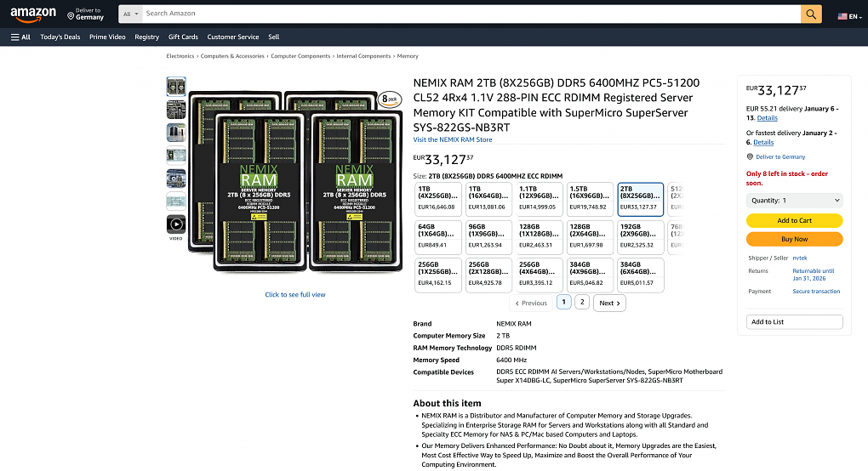
Task: Click Internal Components breadcrumb
Action: point(363,56)
